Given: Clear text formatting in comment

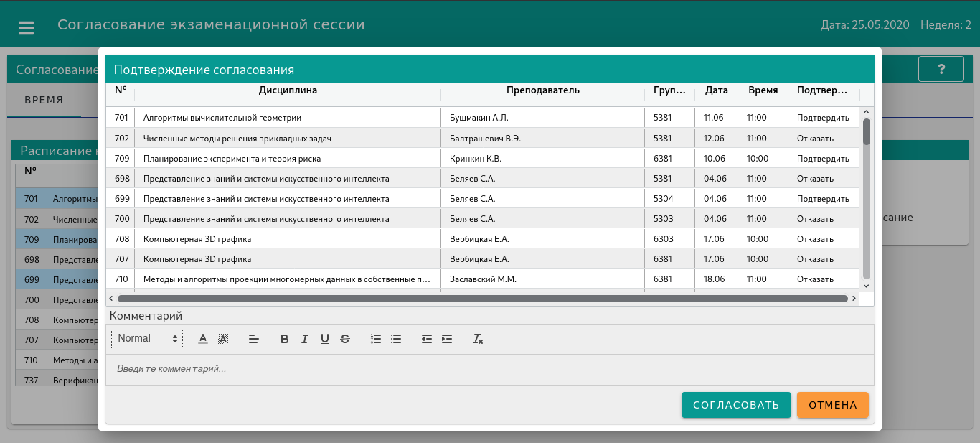Looking at the screenshot, I should (478, 339).
